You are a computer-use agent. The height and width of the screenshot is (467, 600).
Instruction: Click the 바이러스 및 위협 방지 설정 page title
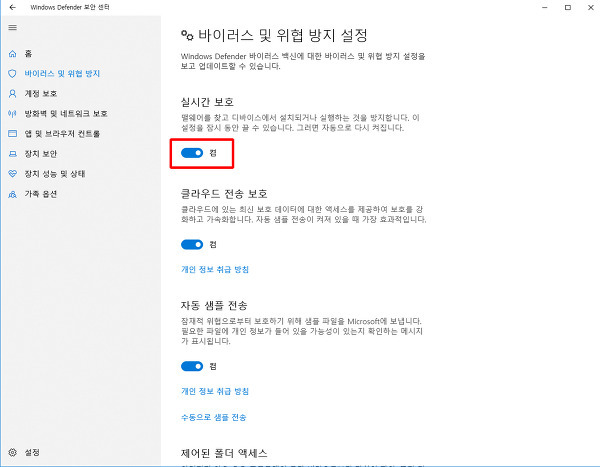[283, 35]
